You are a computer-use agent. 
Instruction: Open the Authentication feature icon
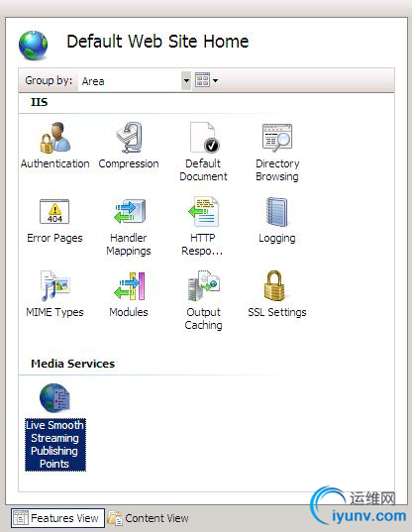tap(54, 138)
